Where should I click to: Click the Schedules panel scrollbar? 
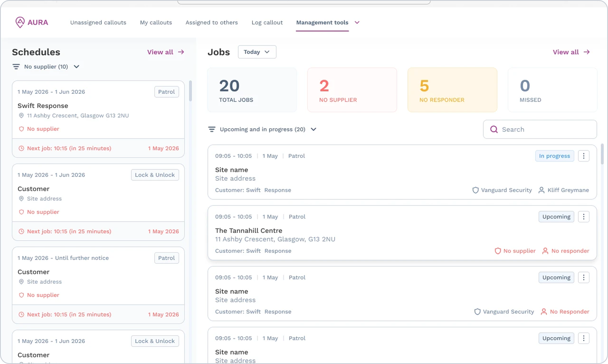coord(190,91)
